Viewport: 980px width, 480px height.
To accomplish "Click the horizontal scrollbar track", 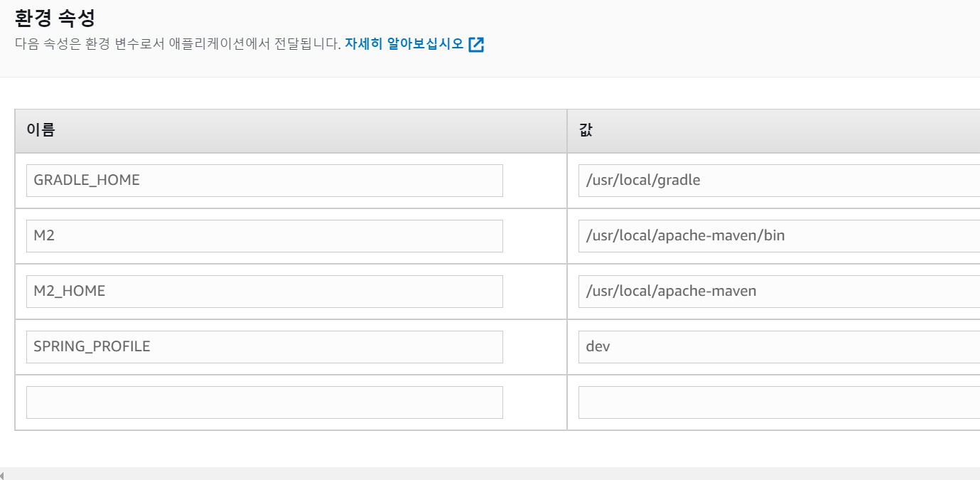I will pos(493,474).
